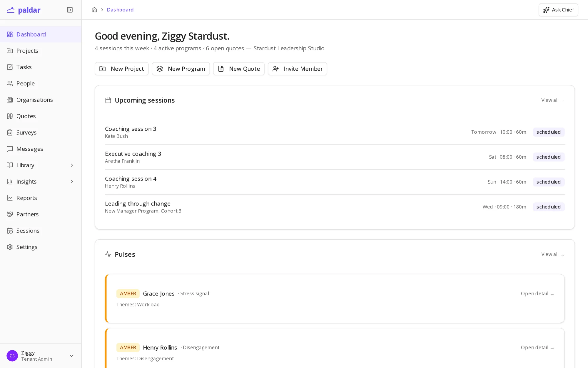588x368 pixels.
Task: Click the home icon in the breadcrumb
Action: tap(94, 10)
